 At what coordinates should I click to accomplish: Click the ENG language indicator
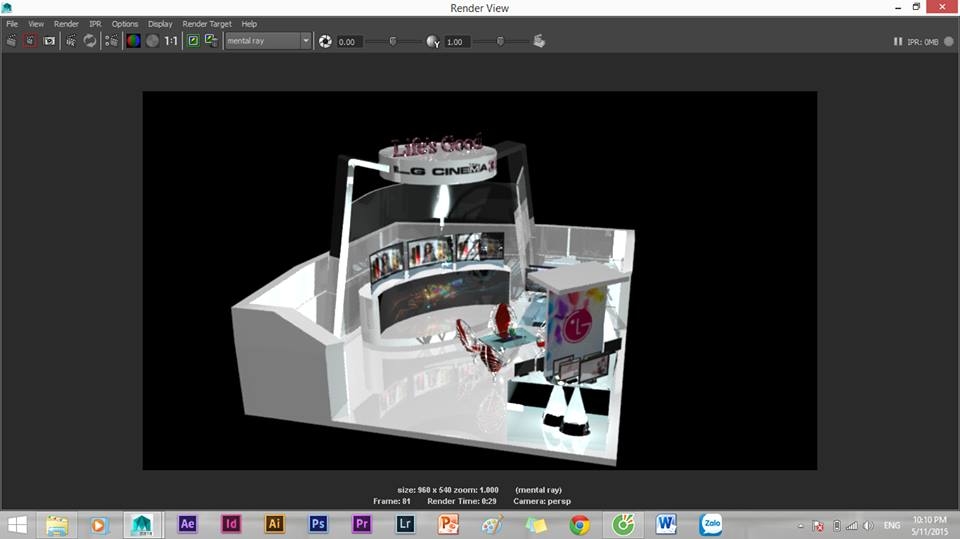(892, 526)
